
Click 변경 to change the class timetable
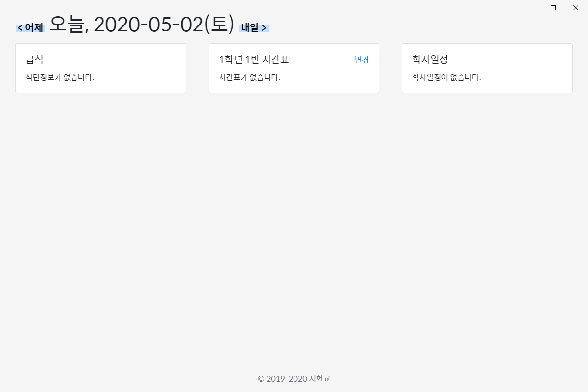pyautogui.click(x=362, y=59)
